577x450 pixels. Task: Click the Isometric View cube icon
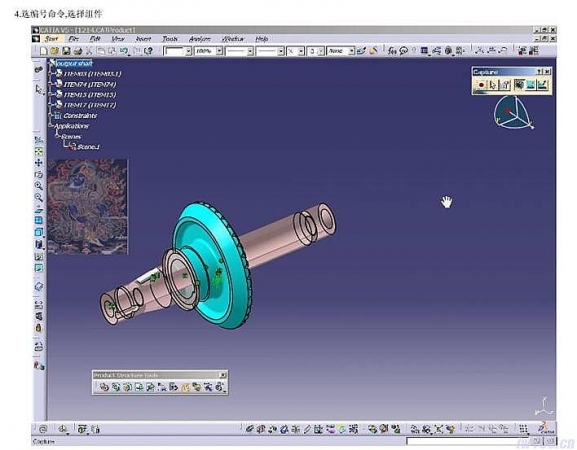click(x=39, y=232)
